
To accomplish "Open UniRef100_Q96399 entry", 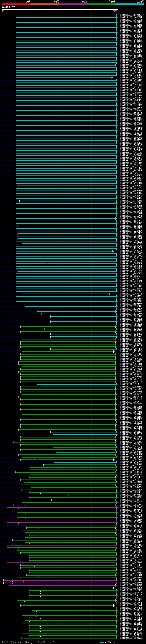I will [x=131, y=93].
